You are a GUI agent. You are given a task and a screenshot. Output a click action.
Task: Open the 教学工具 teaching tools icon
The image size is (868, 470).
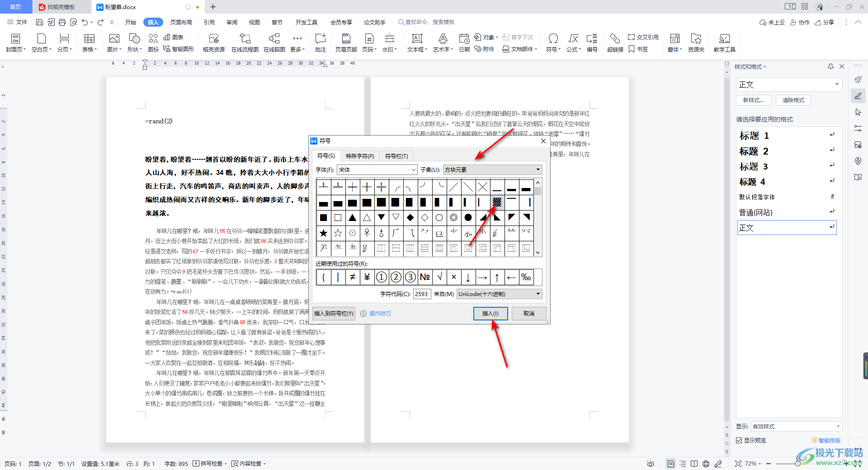[725, 43]
